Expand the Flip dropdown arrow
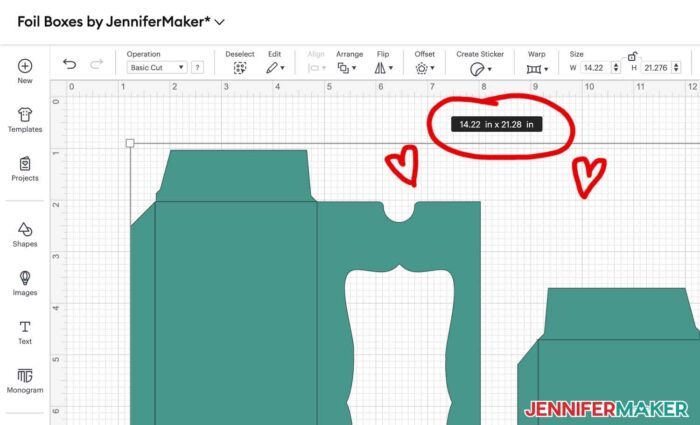The height and width of the screenshot is (425, 700). 391,68
